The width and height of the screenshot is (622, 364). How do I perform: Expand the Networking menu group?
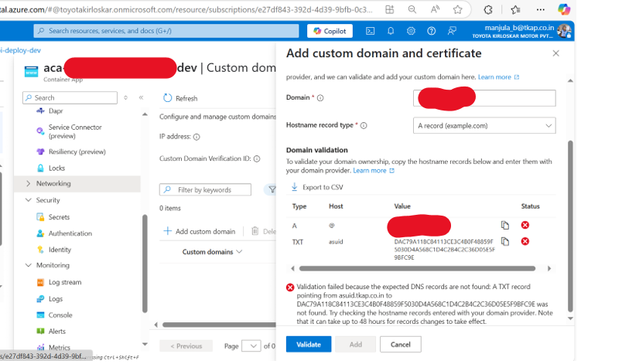28,183
